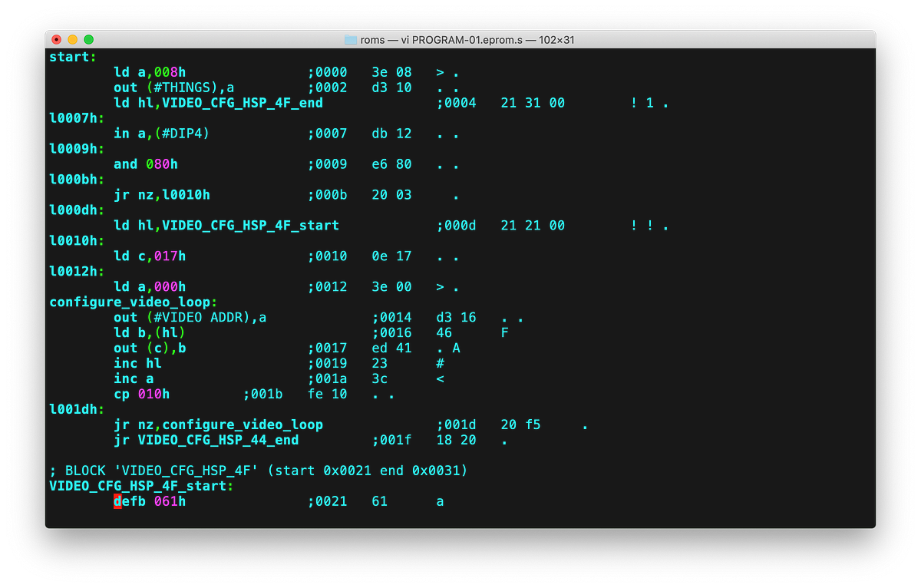The width and height of the screenshot is (921, 588).
Task: Click the 'and 080h' instruction
Action: point(146,164)
